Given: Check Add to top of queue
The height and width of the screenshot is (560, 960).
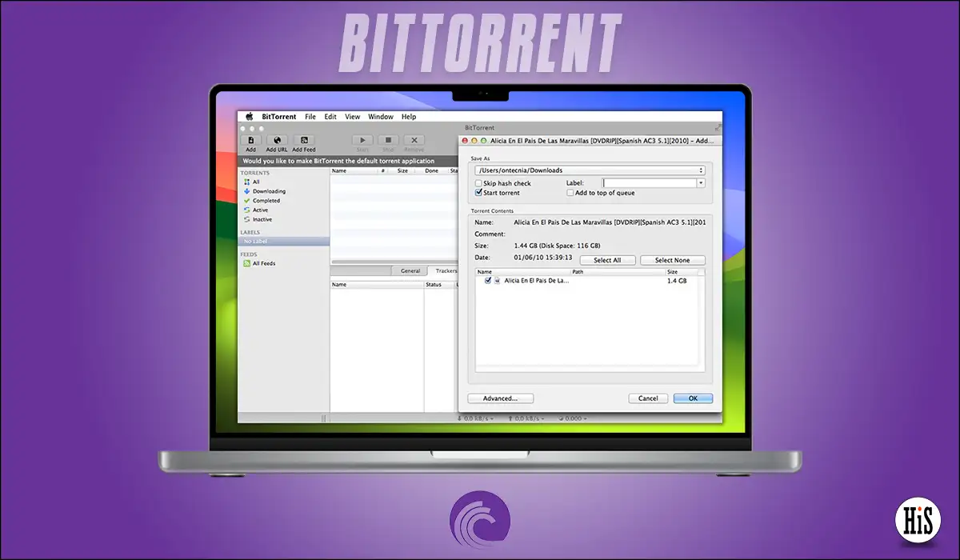Looking at the screenshot, I should (570, 193).
